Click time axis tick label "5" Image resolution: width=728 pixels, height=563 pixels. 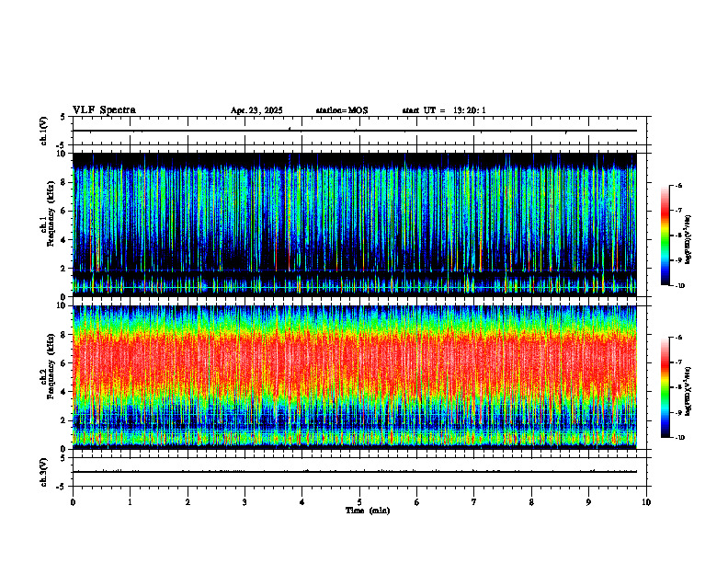359,502
